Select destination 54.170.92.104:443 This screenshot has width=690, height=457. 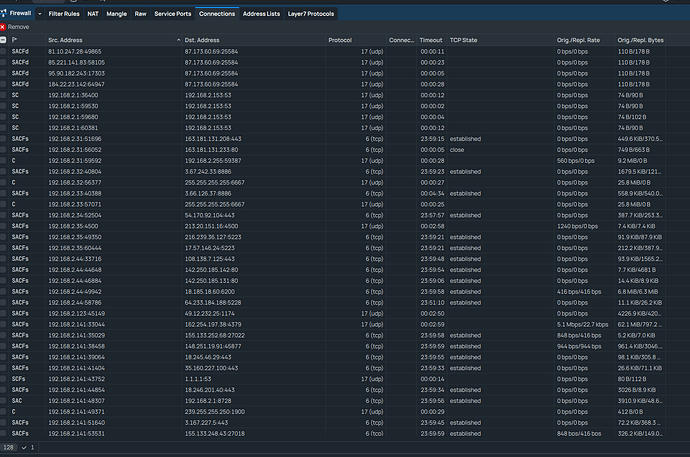[209, 215]
